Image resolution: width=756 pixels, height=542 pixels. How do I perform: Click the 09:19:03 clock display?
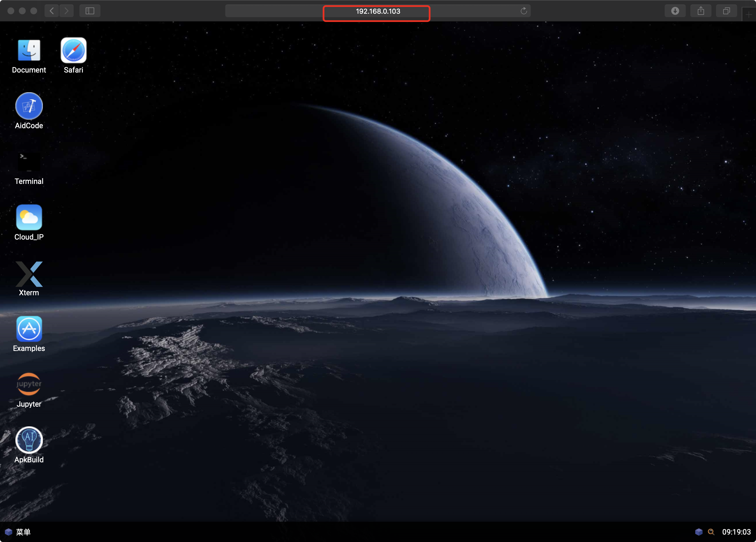pos(736,532)
